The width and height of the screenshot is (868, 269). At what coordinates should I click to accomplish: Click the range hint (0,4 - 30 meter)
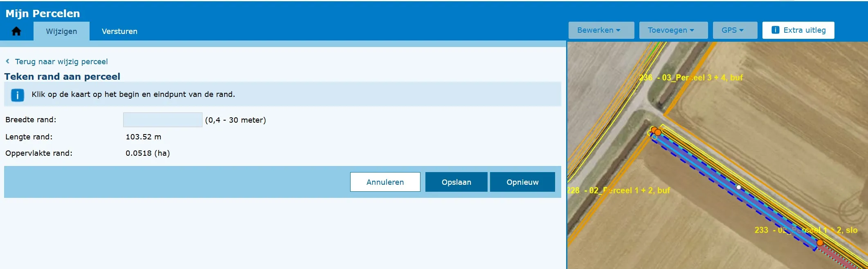(x=236, y=120)
